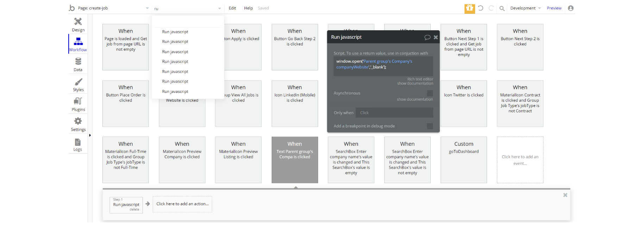Expand the element search dropdown arrow

(x=220, y=8)
